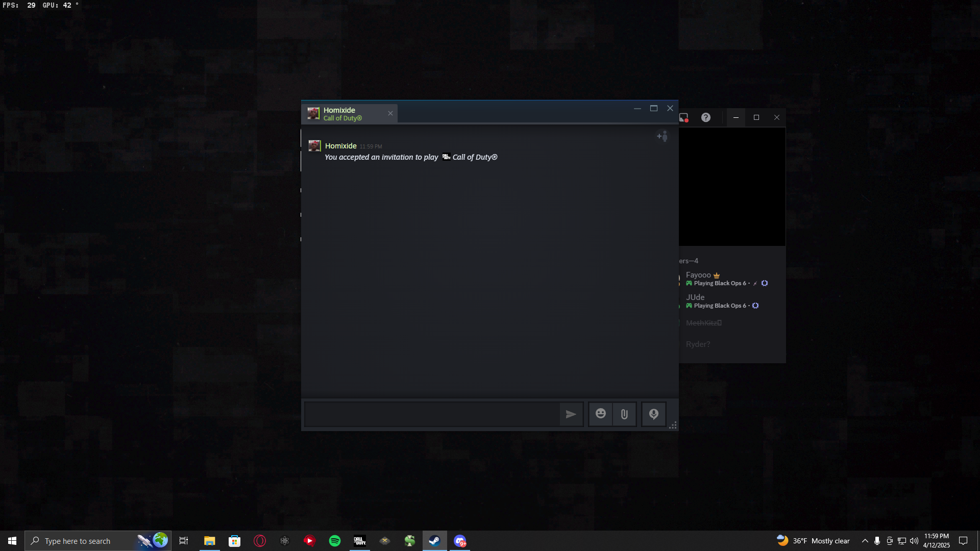The image size is (980, 551).
Task: Open Homixide's avatar in the chat message
Action: click(314, 146)
